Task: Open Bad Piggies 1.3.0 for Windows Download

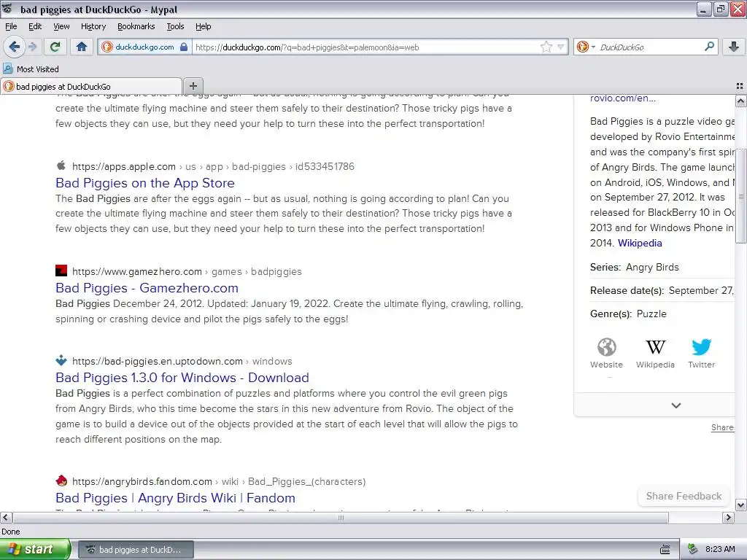Action: pyautogui.click(x=182, y=378)
